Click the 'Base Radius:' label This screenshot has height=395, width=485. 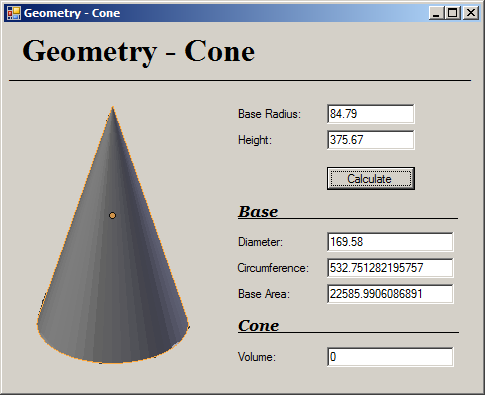click(x=269, y=114)
